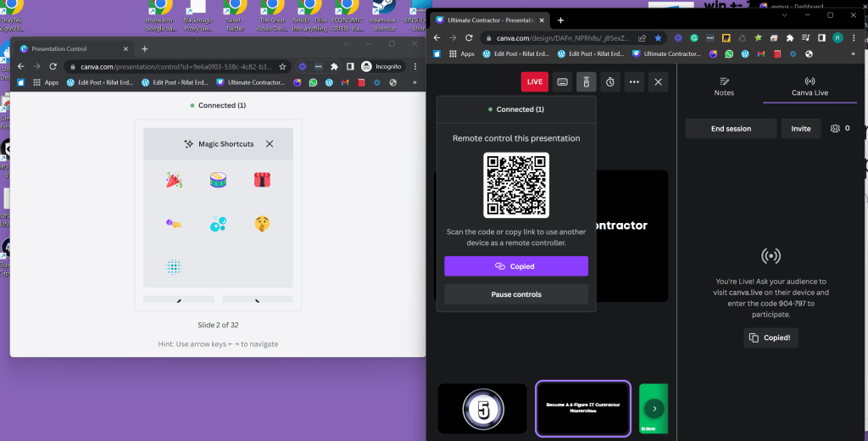The image size is (868, 441).
Task: Open a new tab in the Ultimate Contractor window
Action: [x=561, y=20]
